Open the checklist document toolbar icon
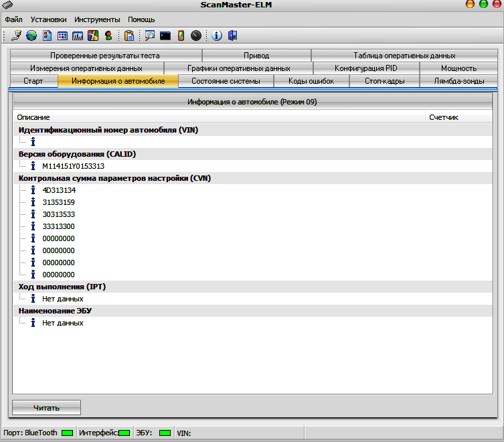Image resolution: width=504 pixels, height=442 pixels. [x=47, y=35]
